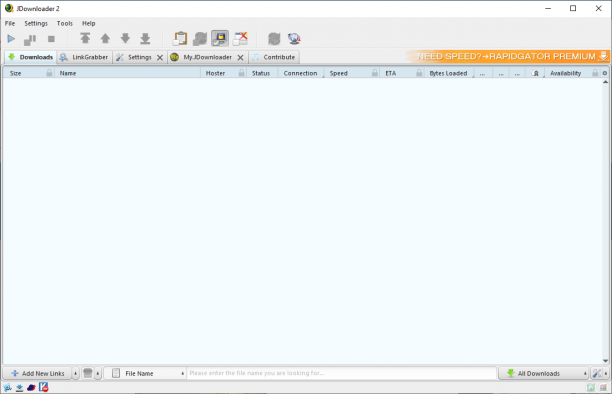Click the scrollbar down arrow
This screenshot has height=394, width=612.
tap(605, 361)
